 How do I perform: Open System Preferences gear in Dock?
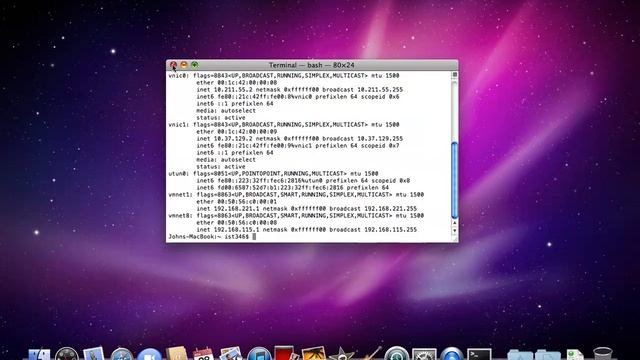point(424,354)
